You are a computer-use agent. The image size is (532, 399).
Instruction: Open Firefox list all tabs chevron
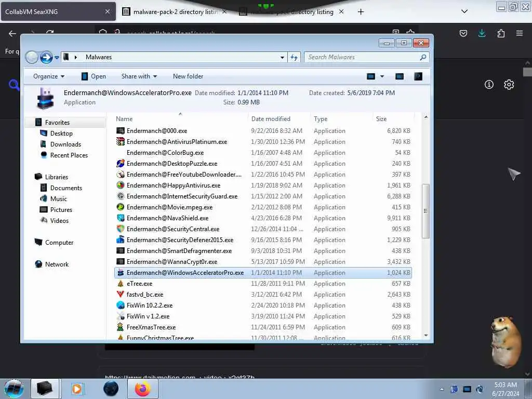tap(464, 11)
